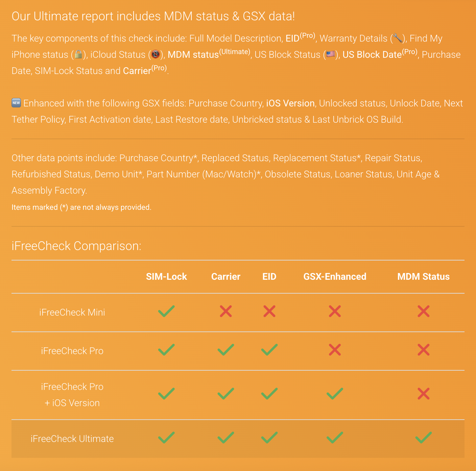Click the Pro + iOS Version MDM red cross

pos(423,394)
